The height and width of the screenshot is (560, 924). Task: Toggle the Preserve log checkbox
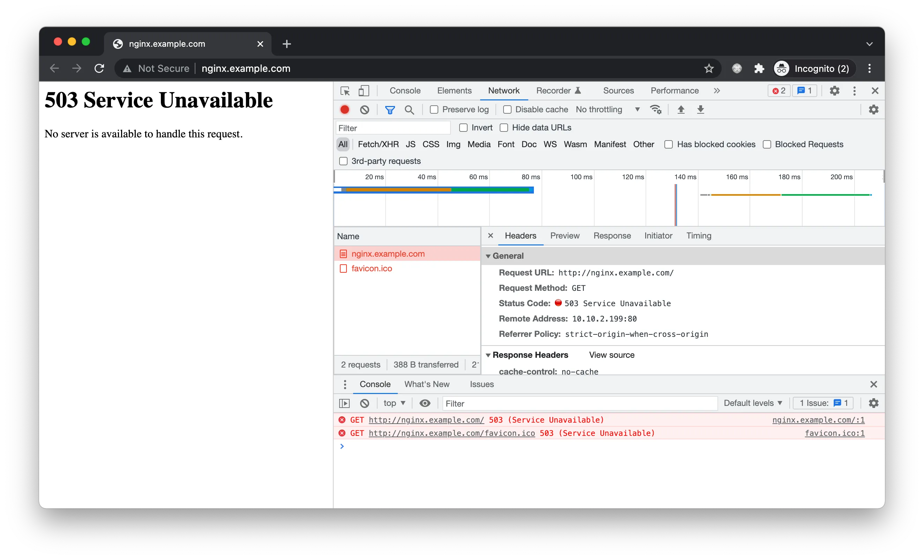432,109
